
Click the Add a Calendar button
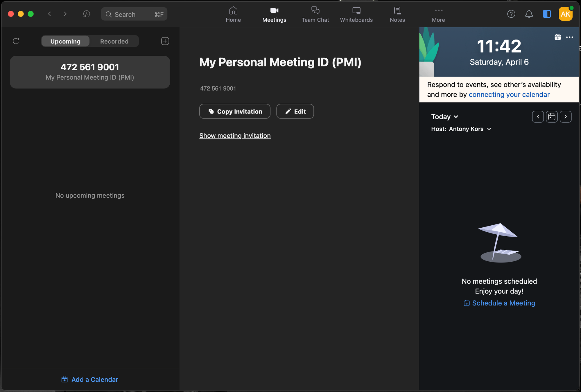[x=90, y=379]
